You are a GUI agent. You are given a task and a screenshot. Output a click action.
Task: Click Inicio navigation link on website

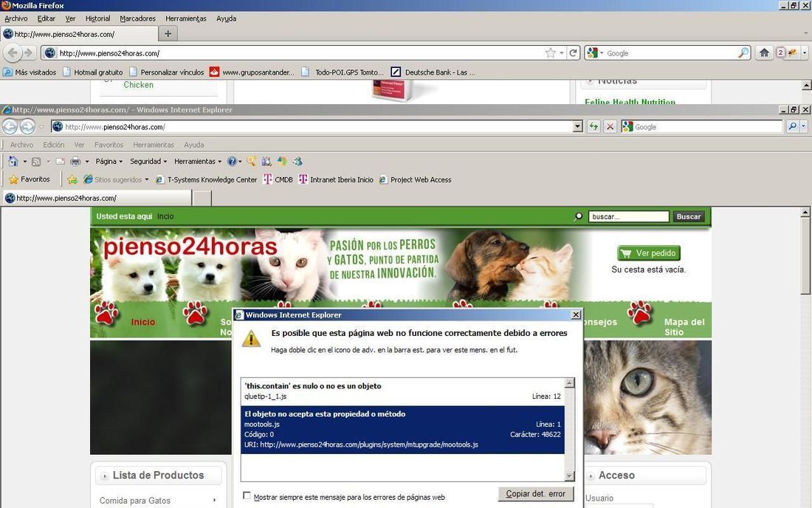143,322
